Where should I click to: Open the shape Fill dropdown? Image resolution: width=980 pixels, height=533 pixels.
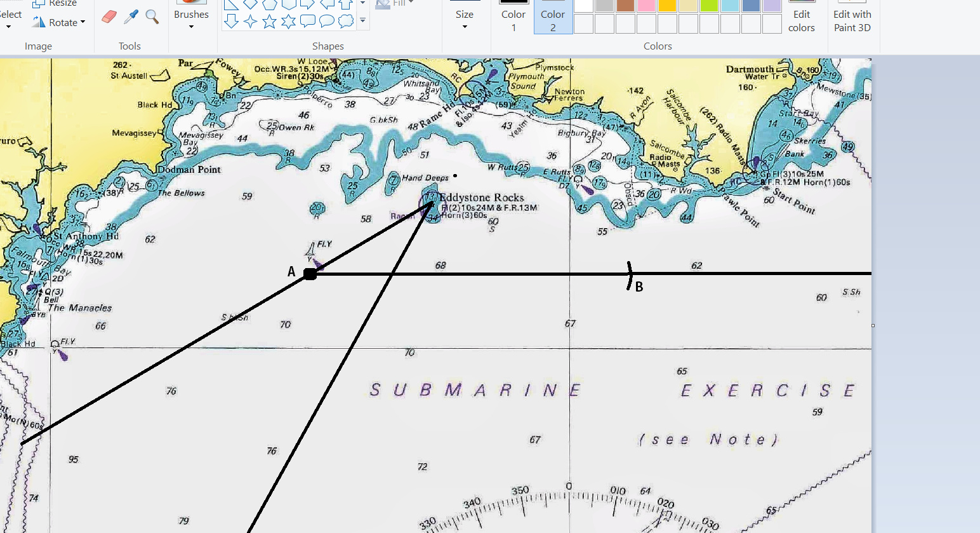coord(395,3)
